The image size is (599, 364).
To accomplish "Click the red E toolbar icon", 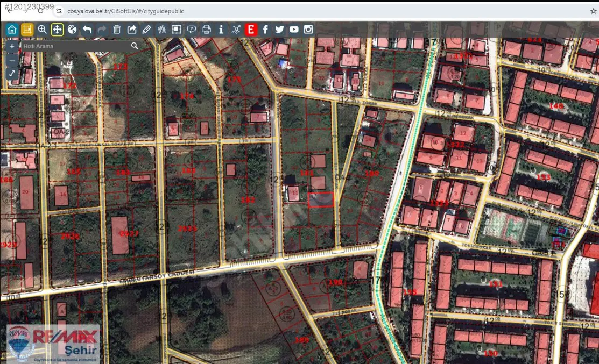I will [x=251, y=30].
